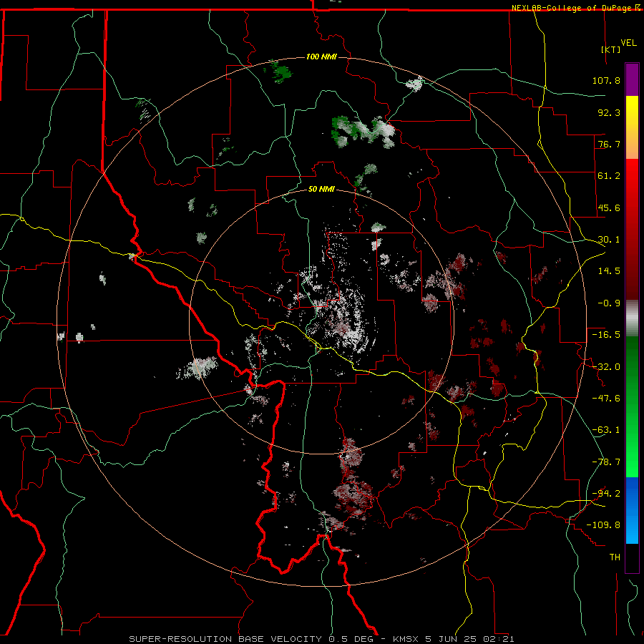This screenshot has height=644, width=644.
Task: Click the -32.0 velocity scale value
Action: click(606, 366)
